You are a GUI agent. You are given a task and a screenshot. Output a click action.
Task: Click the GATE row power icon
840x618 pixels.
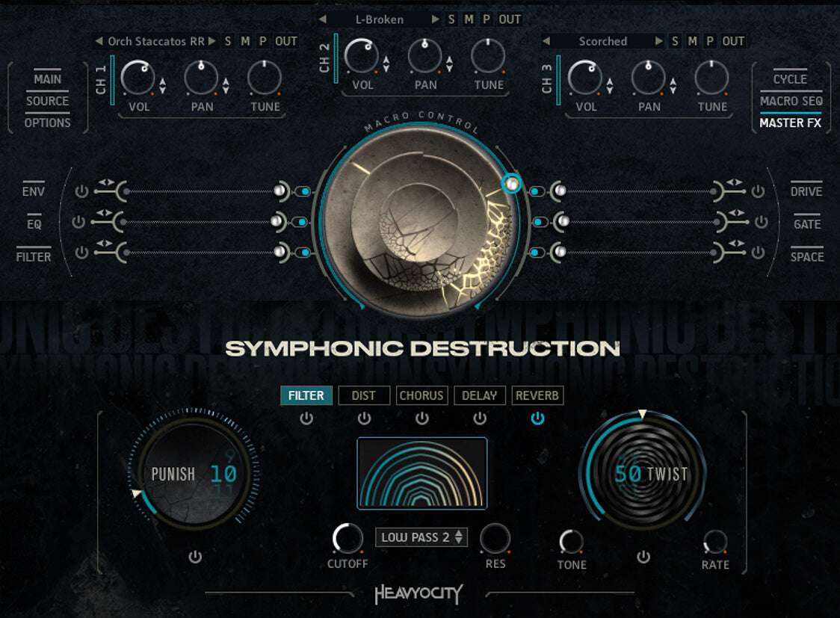(x=761, y=222)
